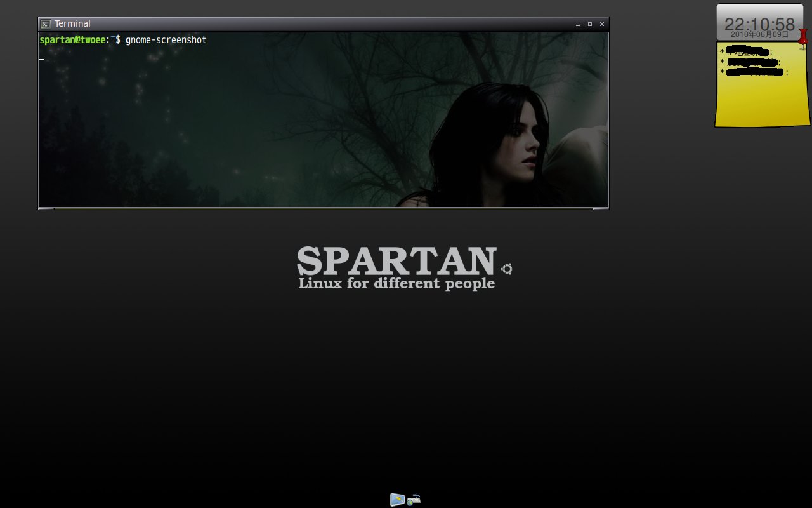812x508 pixels.
Task: Select the yellow sticky note widget
Action: [x=763, y=84]
